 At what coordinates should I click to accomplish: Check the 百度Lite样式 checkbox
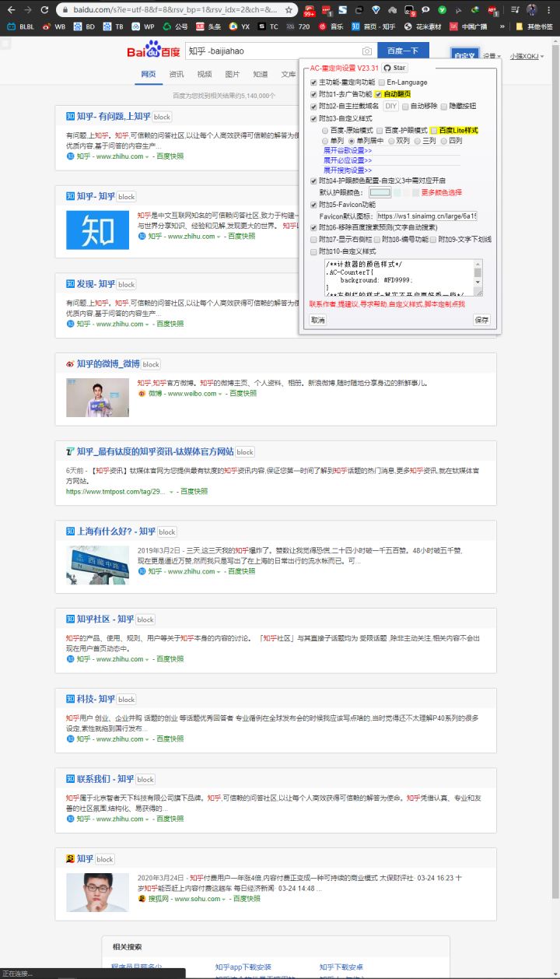[434, 130]
